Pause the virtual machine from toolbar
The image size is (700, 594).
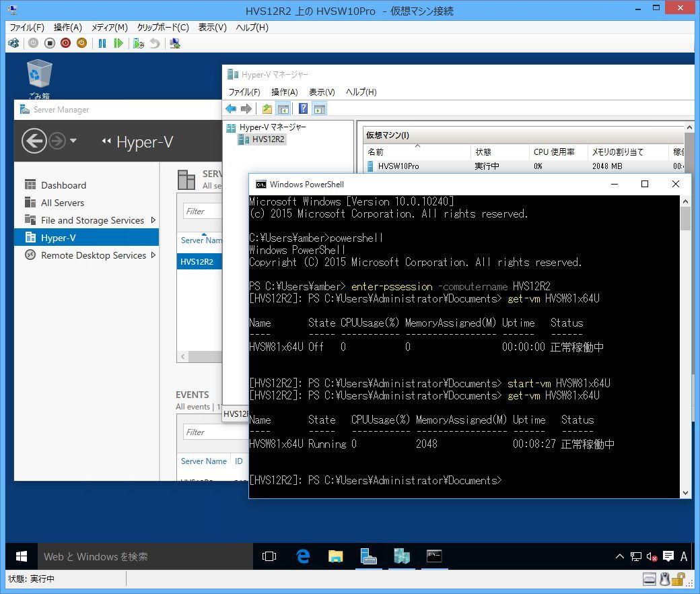tap(102, 43)
